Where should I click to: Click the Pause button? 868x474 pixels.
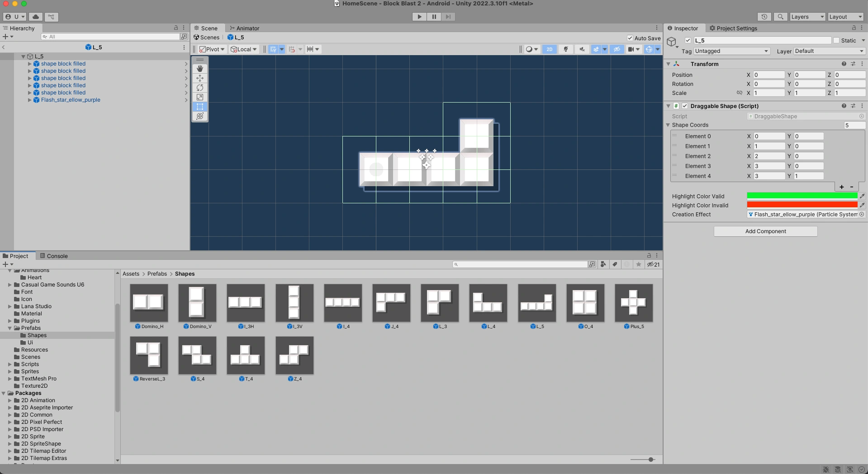pyautogui.click(x=434, y=17)
